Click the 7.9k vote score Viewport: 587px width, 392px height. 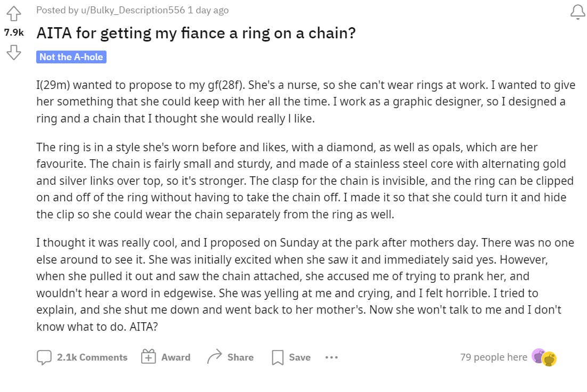[x=14, y=32]
